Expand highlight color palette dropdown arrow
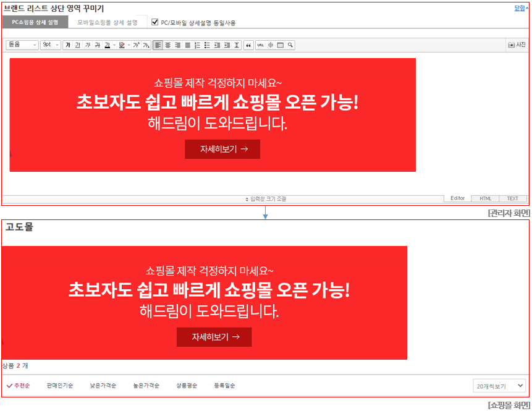The image size is (532, 411). pos(129,44)
